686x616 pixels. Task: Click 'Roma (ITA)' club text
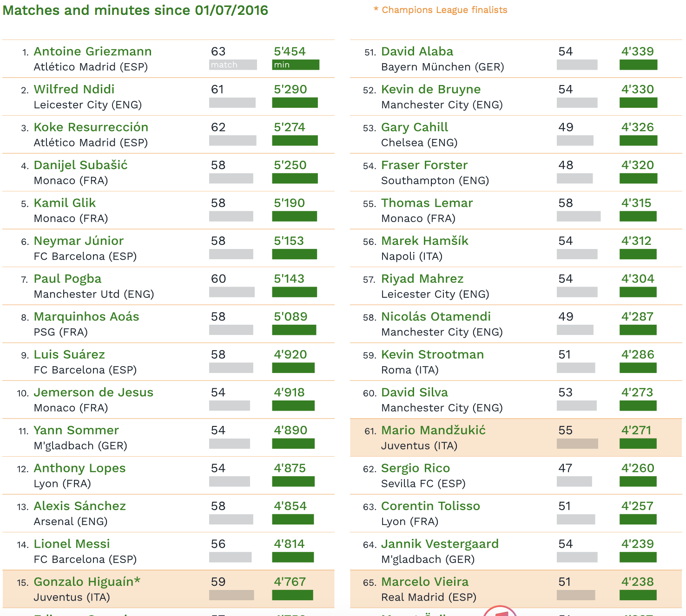(x=410, y=370)
